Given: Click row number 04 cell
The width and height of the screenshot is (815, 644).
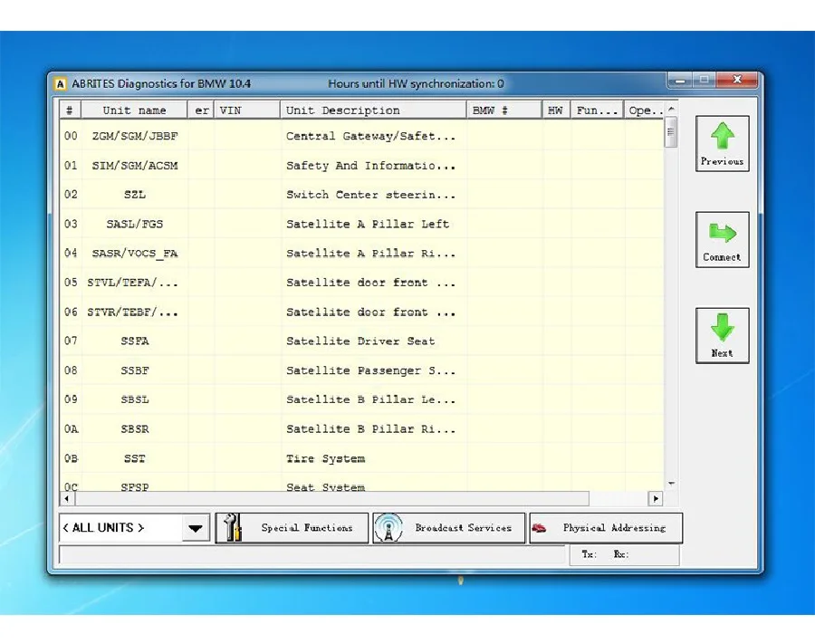Looking at the screenshot, I should pyautogui.click(x=71, y=253).
